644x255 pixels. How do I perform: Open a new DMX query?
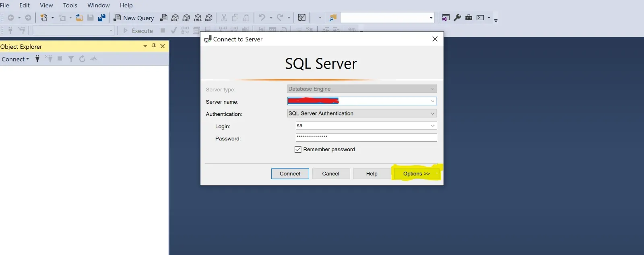(186, 18)
